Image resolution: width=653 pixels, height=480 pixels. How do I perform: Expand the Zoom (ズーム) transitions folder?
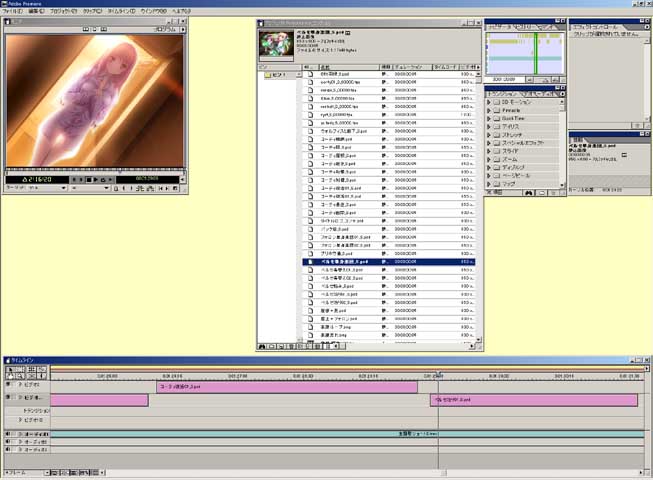tap(489, 159)
